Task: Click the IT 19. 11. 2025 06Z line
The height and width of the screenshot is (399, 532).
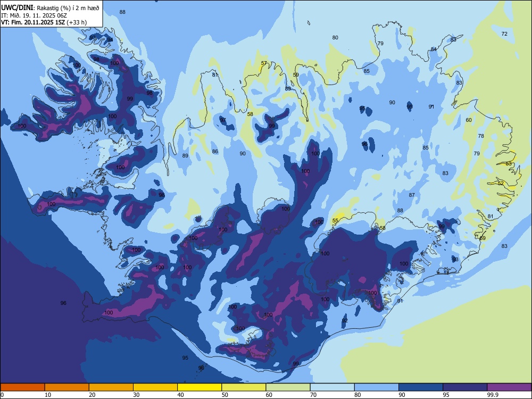Action: coord(34,15)
